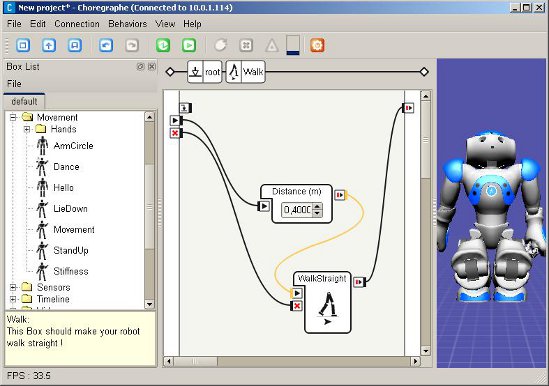Viewport: 549px width, 386px height.
Task: Click diagram vertical scrollbar down arrow
Action: click(426, 351)
